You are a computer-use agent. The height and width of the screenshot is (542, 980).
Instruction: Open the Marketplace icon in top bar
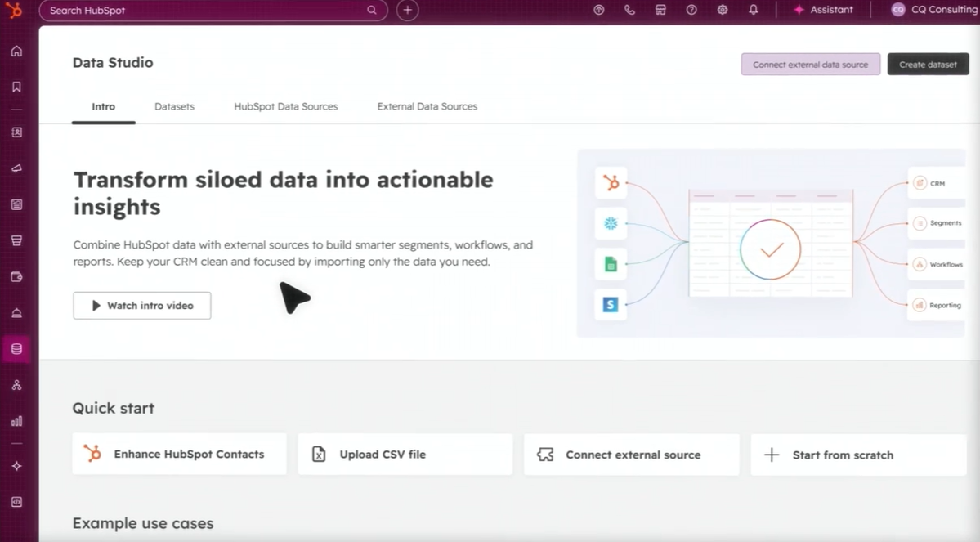pos(660,10)
